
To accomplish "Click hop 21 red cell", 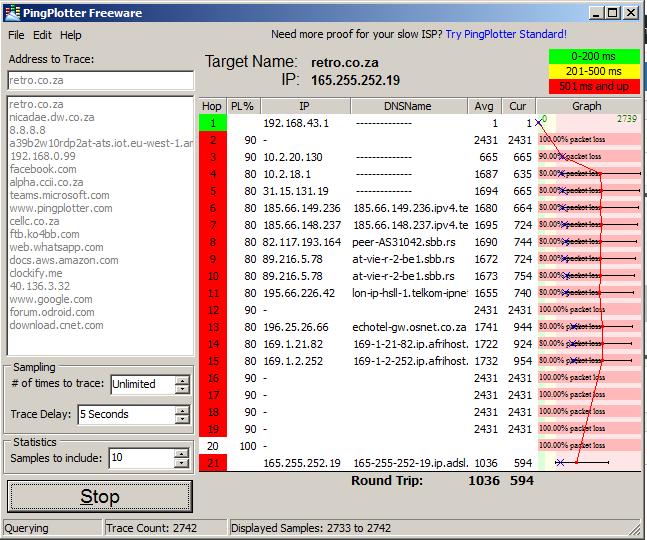I will (213, 463).
